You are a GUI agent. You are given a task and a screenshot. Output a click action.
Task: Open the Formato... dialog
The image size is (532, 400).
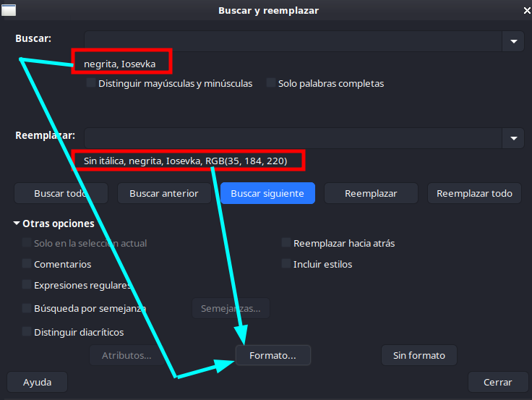(x=273, y=355)
